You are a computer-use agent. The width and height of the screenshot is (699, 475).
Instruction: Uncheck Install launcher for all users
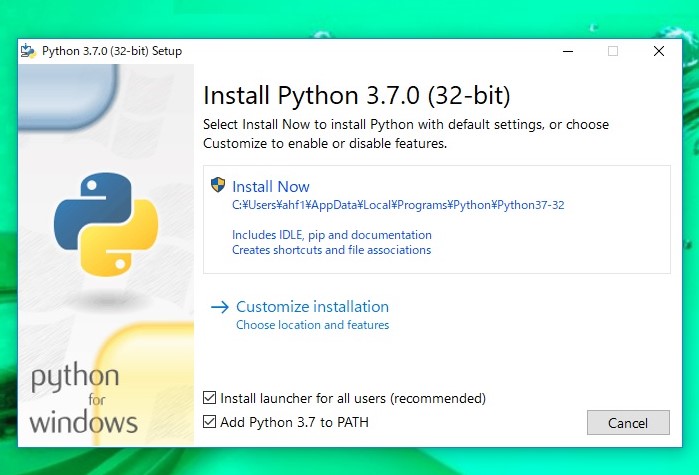coord(210,397)
